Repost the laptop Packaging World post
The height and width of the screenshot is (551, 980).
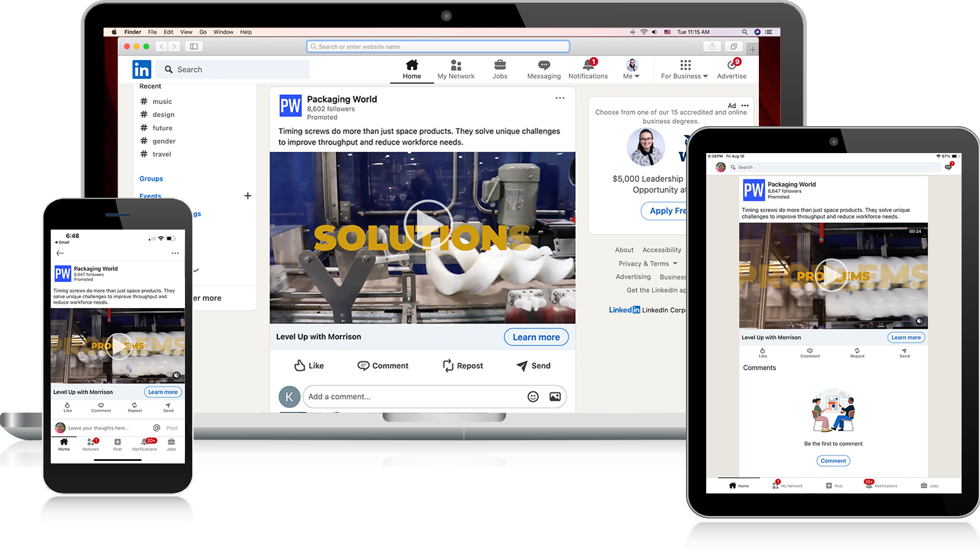click(x=463, y=365)
